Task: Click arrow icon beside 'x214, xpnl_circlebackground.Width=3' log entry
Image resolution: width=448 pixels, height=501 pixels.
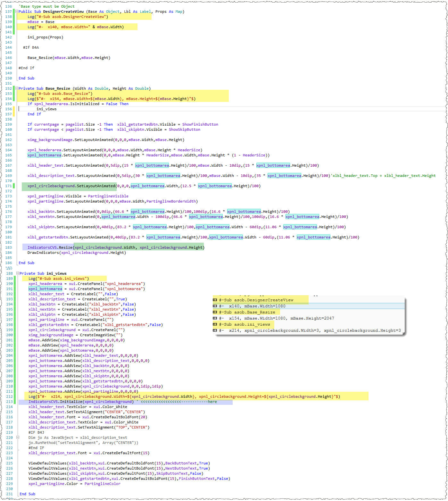Action: click(215, 330)
